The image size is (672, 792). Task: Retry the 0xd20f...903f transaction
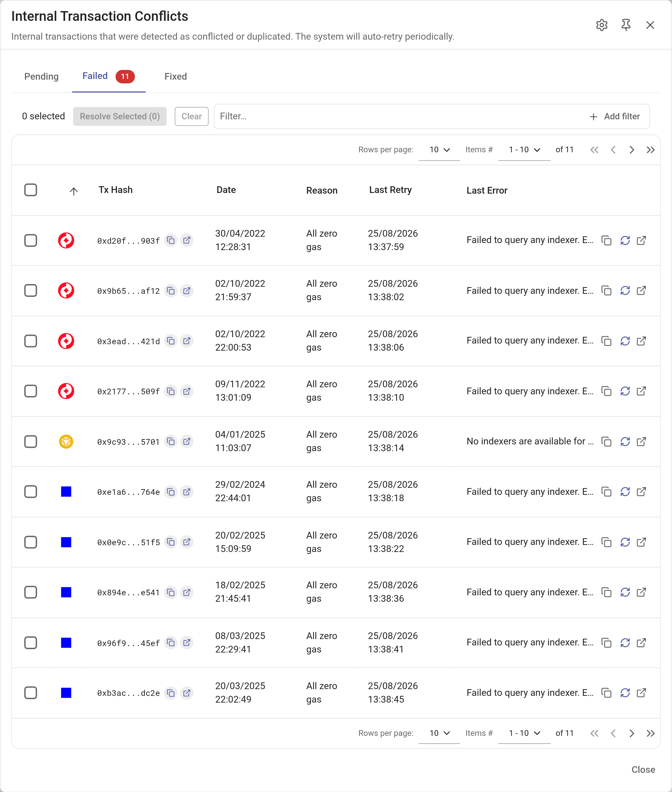click(625, 240)
